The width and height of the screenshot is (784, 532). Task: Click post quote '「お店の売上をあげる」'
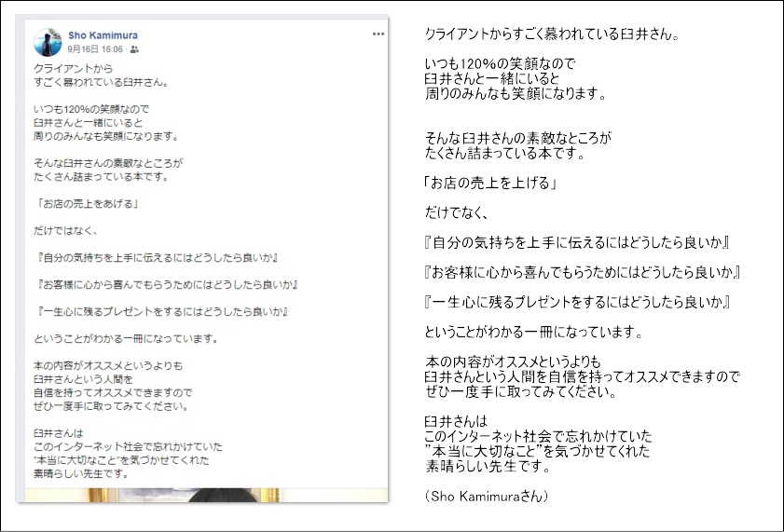87,203
